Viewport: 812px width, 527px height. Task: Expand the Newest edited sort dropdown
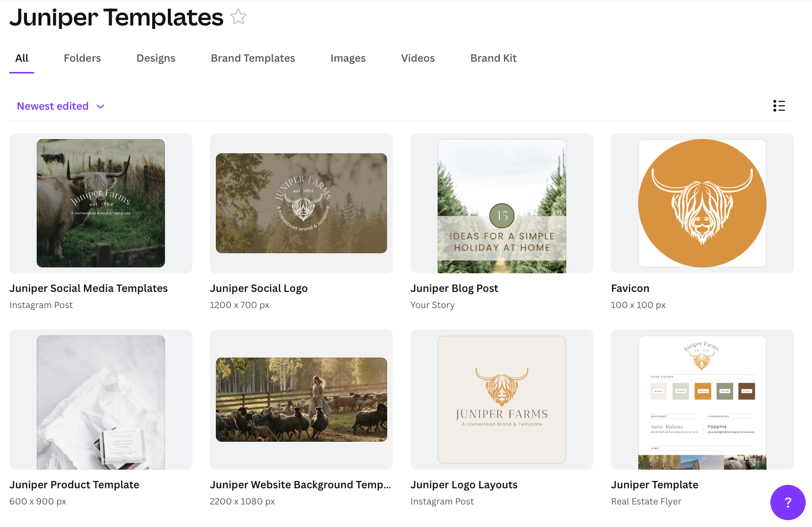click(61, 106)
